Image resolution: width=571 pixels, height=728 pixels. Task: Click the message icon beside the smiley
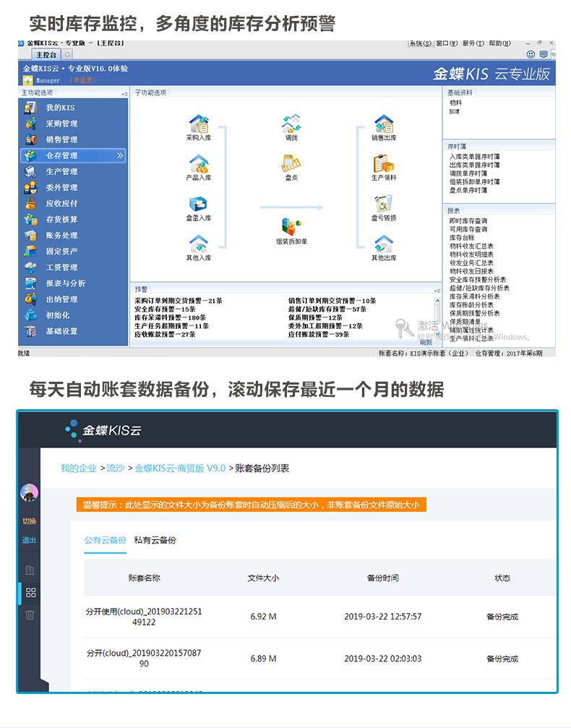[544, 54]
